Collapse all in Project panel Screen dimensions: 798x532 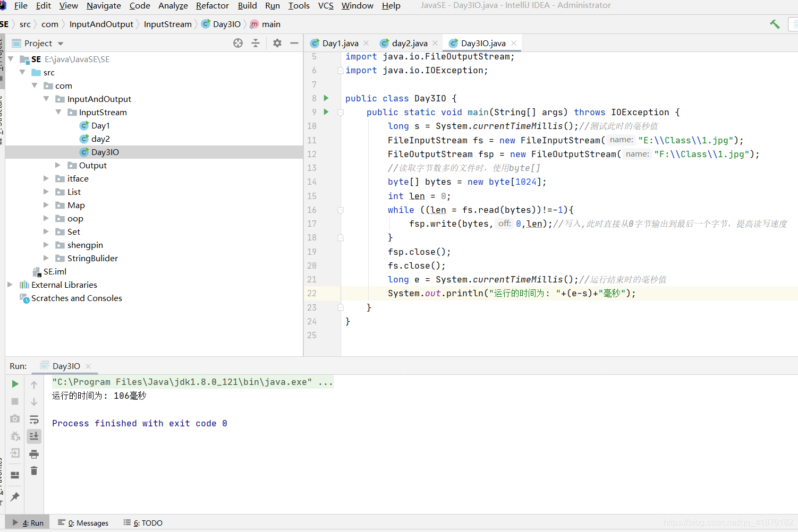coord(256,43)
